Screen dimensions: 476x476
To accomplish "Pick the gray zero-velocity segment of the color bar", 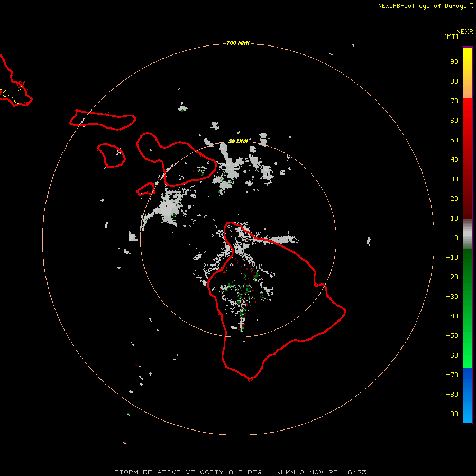I will tap(467, 234).
